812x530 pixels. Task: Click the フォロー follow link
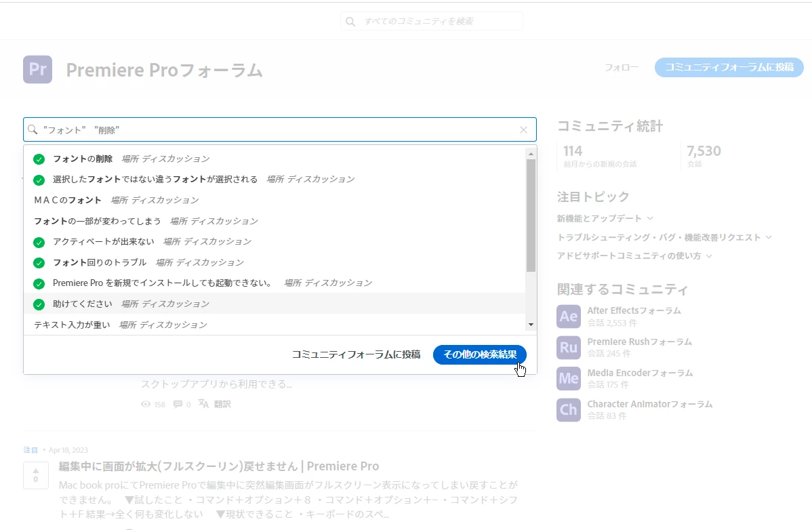[x=622, y=67]
